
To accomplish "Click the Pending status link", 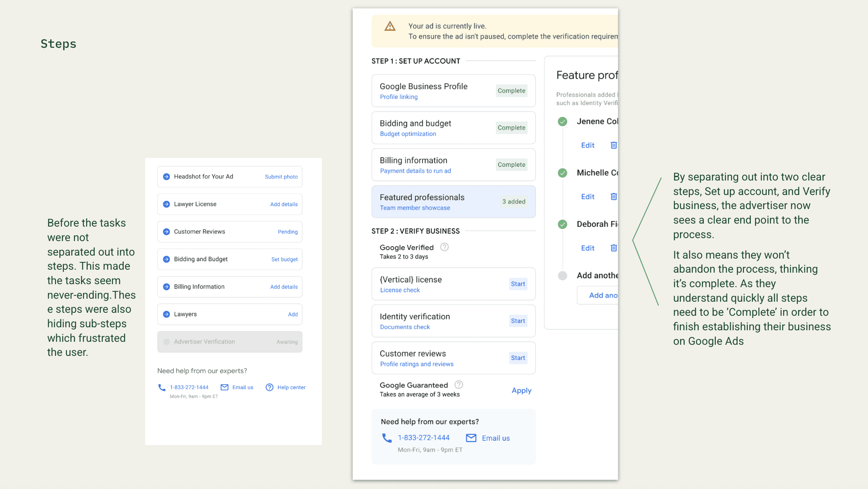I will [x=288, y=232].
